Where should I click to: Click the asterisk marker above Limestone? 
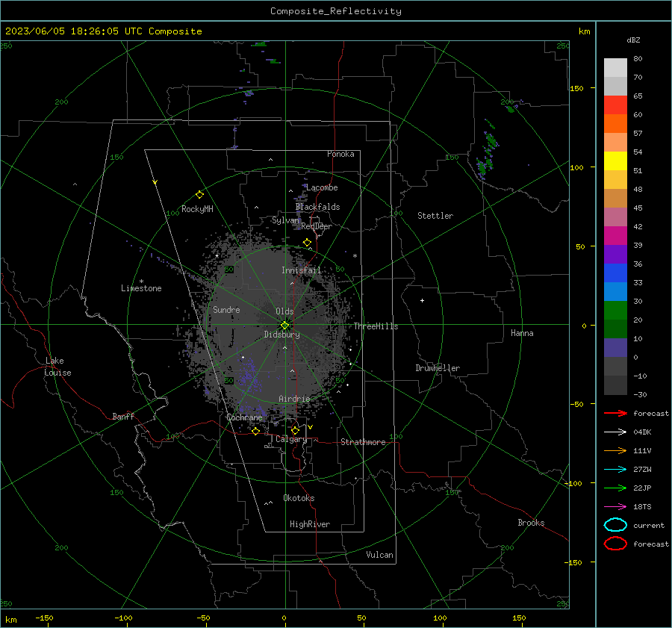point(141,282)
